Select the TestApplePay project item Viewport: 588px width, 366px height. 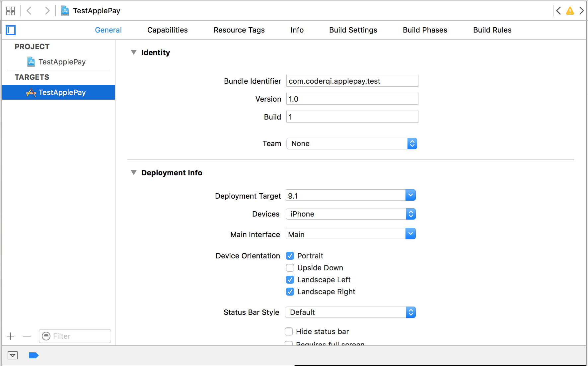pos(62,62)
